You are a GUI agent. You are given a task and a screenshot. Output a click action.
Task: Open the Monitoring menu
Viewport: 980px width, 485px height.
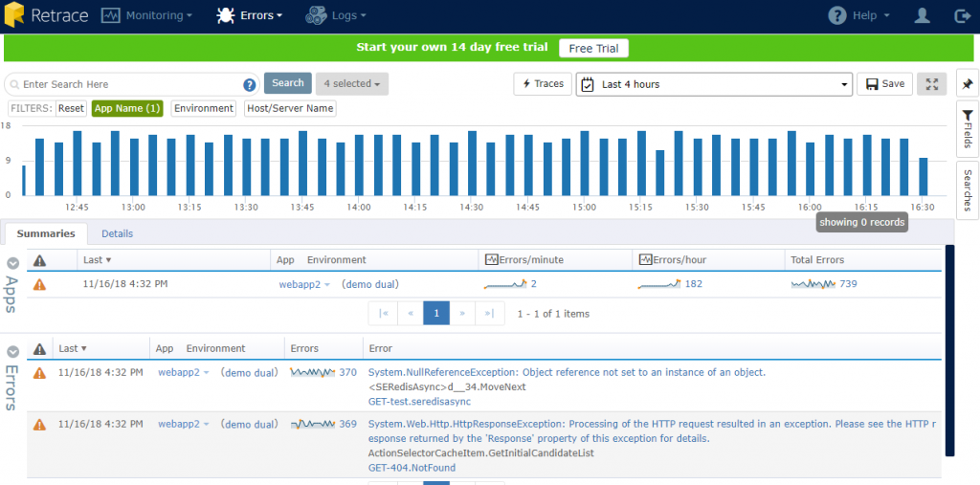[x=146, y=15]
